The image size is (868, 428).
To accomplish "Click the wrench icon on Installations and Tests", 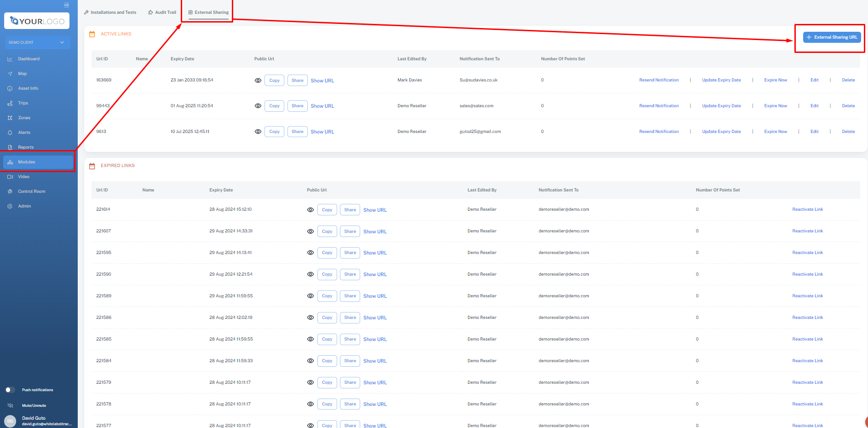I will pos(86,12).
